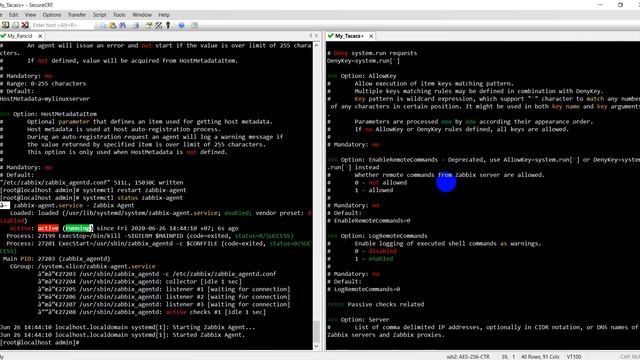Restore down the SecureCRT window

(x=620, y=5)
